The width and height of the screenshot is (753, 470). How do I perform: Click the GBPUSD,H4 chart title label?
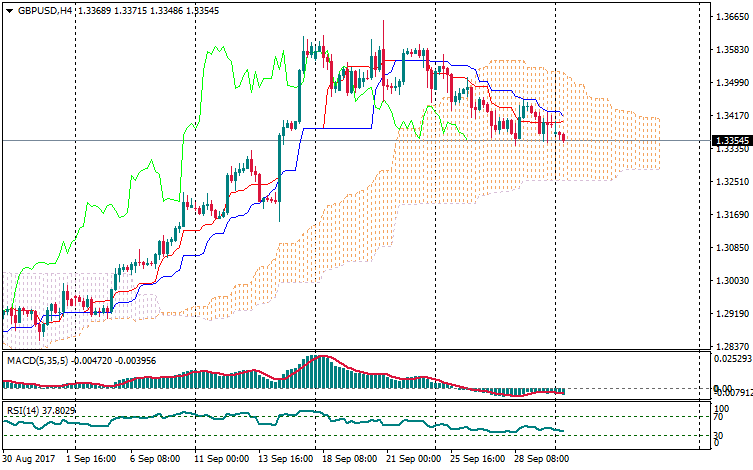[x=45, y=10]
